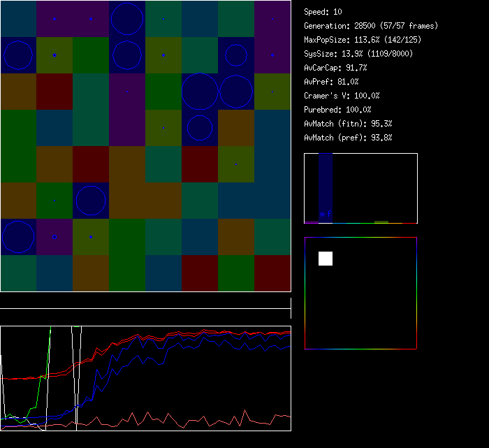Click the blue 'm f' label in histogram
Screen dimensions: 489x448
coord(325,214)
